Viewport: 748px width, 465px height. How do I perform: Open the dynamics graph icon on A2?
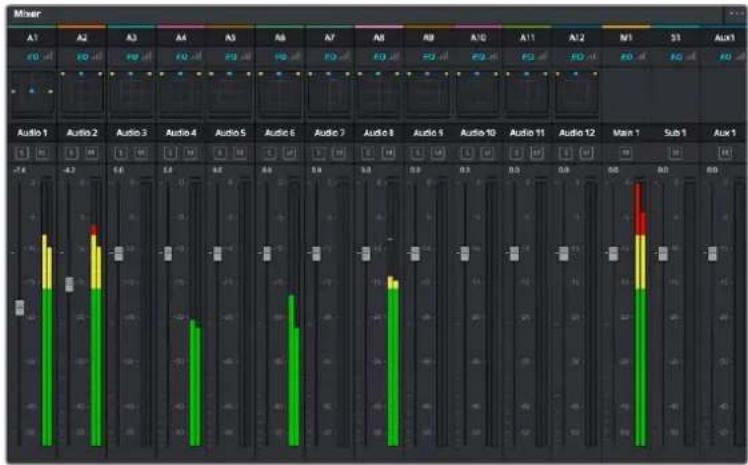(97, 57)
